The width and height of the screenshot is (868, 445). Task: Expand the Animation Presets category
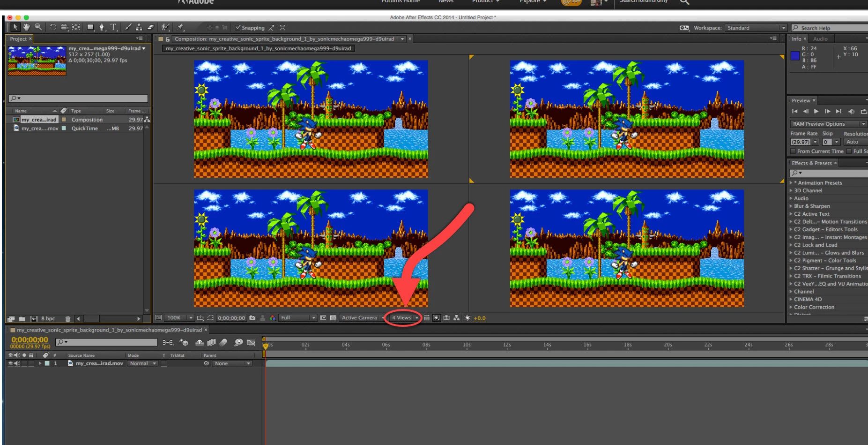pyautogui.click(x=791, y=183)
